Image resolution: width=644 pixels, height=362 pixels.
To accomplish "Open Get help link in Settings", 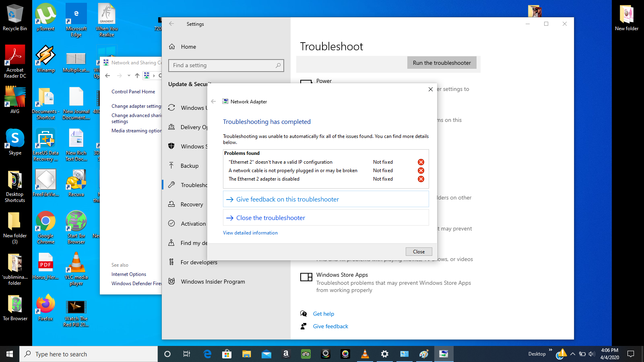I will [x=324, y=314].
